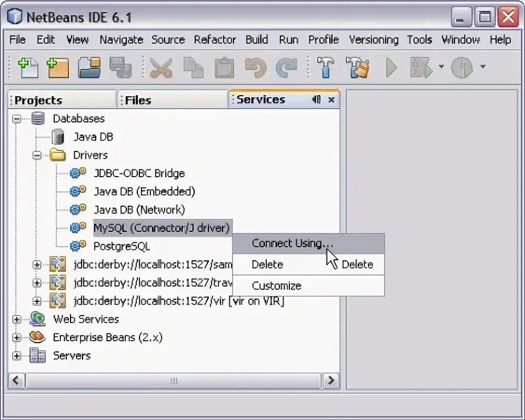Minimize the Services window with slide icon

pos(317,100)
